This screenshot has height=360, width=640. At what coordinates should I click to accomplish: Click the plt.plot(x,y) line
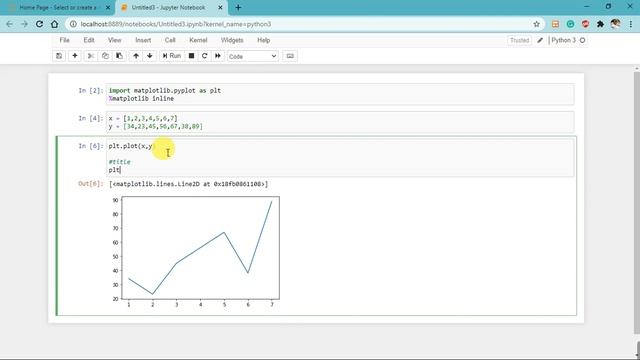click(x=131, y=146)
